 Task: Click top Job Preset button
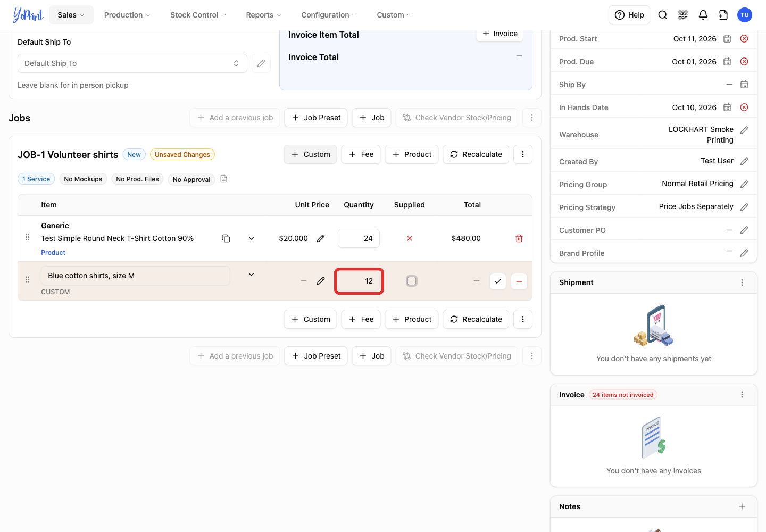pos(316,118)
